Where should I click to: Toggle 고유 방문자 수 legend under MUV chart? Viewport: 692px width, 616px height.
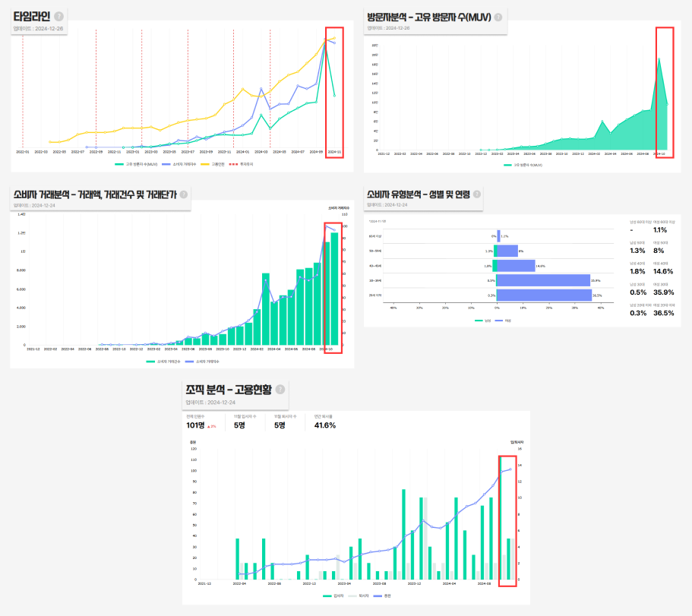[523, 165]
